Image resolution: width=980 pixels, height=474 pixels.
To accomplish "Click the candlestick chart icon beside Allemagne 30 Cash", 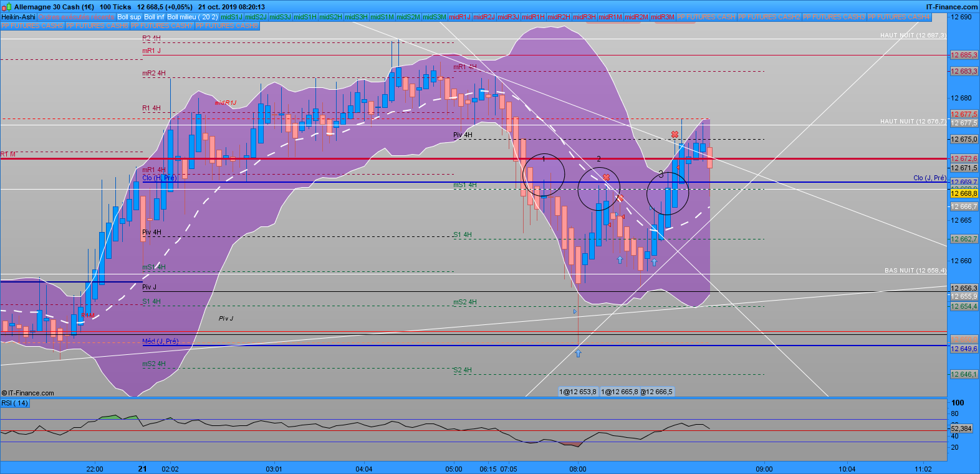I will (6, 7).
